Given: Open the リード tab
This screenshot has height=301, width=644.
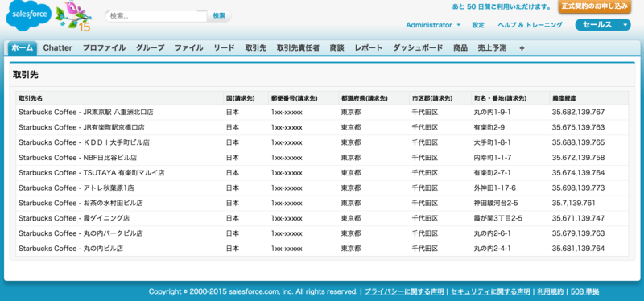Looking at the screenshot, I should (x=225, y=48).
